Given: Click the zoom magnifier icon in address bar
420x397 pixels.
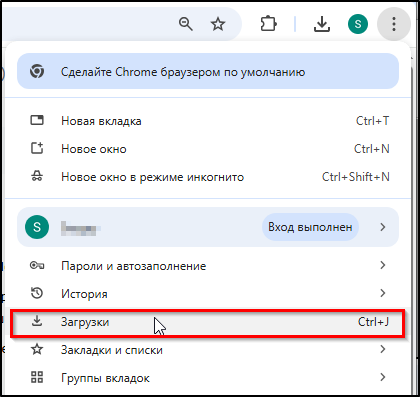Looking at the screenshot, I should coord(185,24).
